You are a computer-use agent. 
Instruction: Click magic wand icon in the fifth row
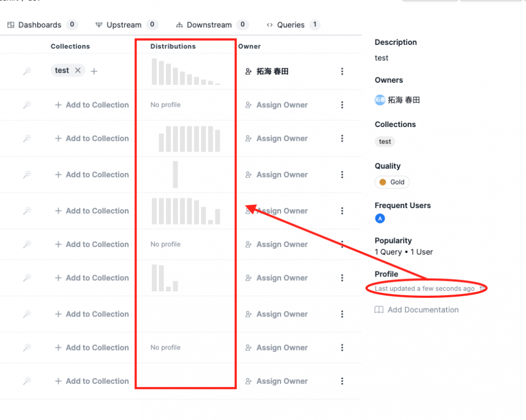(x=27, y=210)
